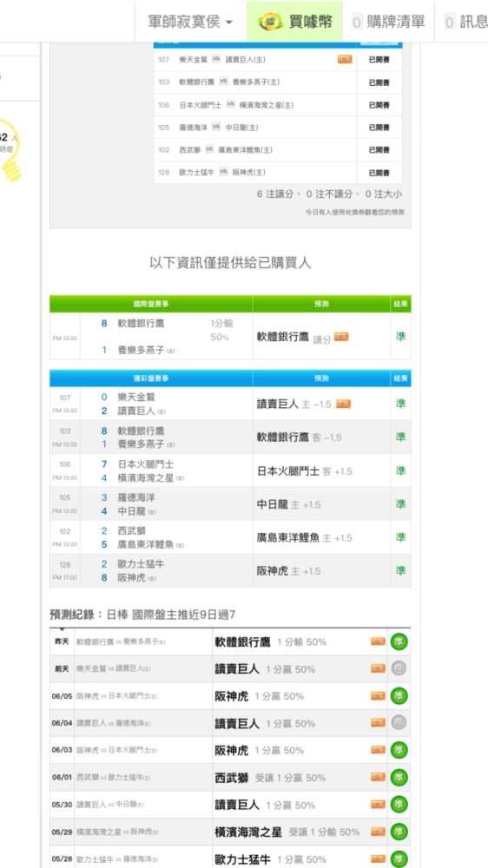Click orange badge beside 軟體銀行鷹 讓分 prediction
488x868 pixels.
point(341,337)
